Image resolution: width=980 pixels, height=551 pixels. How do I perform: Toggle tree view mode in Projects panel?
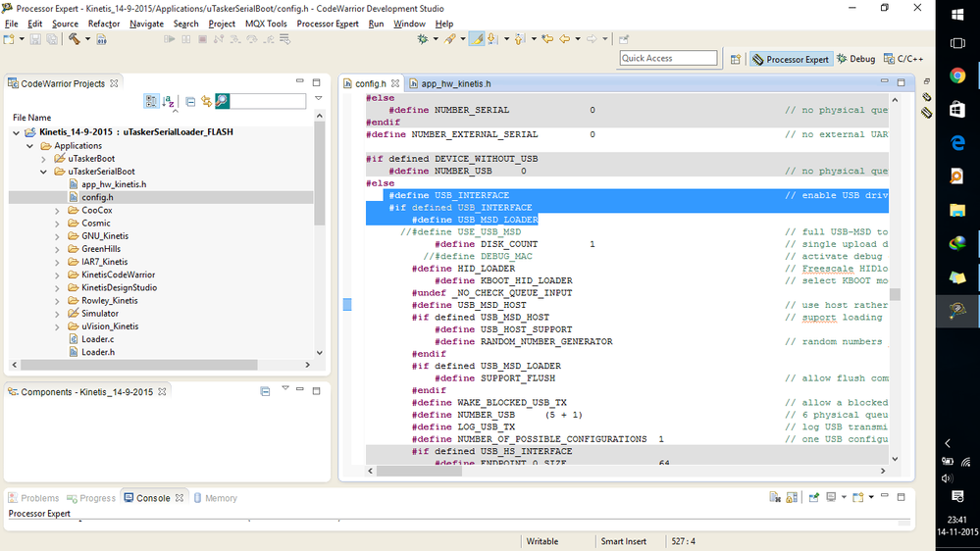(x=151, y=101)
